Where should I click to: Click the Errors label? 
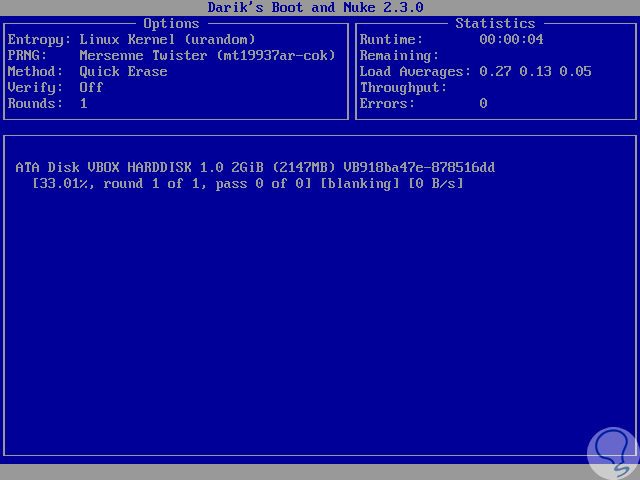click(387, 104)
